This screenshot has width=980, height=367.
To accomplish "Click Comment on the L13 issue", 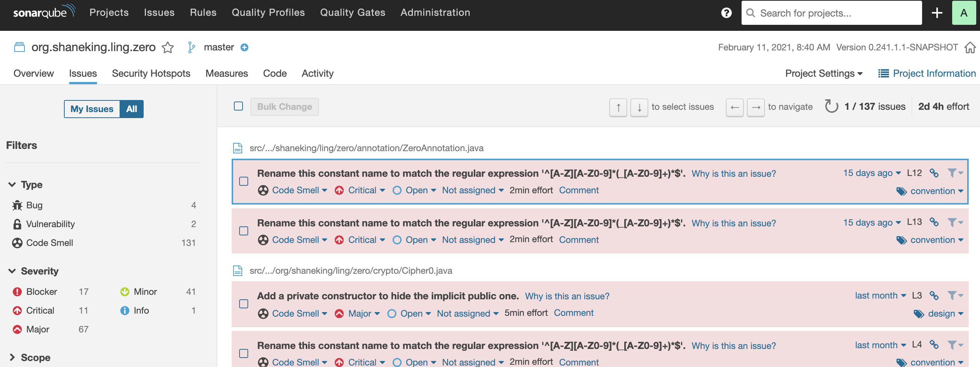I will tap(579, 240).
